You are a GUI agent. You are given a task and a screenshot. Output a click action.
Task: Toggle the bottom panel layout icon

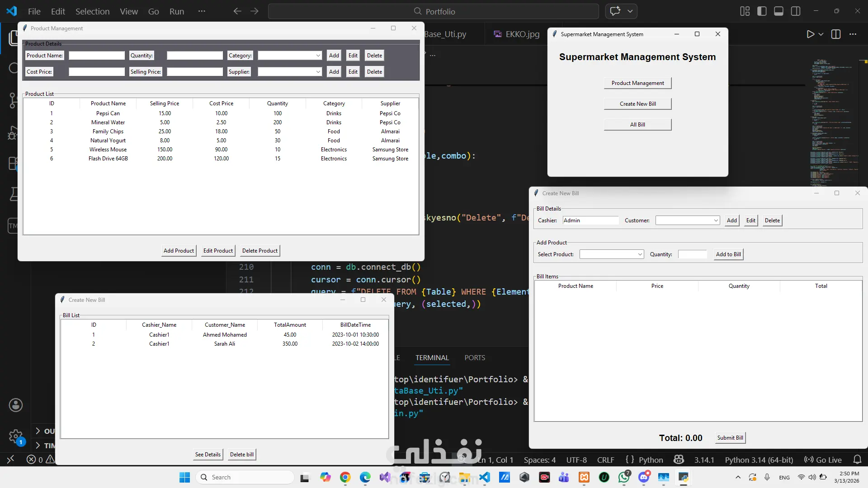[778, 11]
